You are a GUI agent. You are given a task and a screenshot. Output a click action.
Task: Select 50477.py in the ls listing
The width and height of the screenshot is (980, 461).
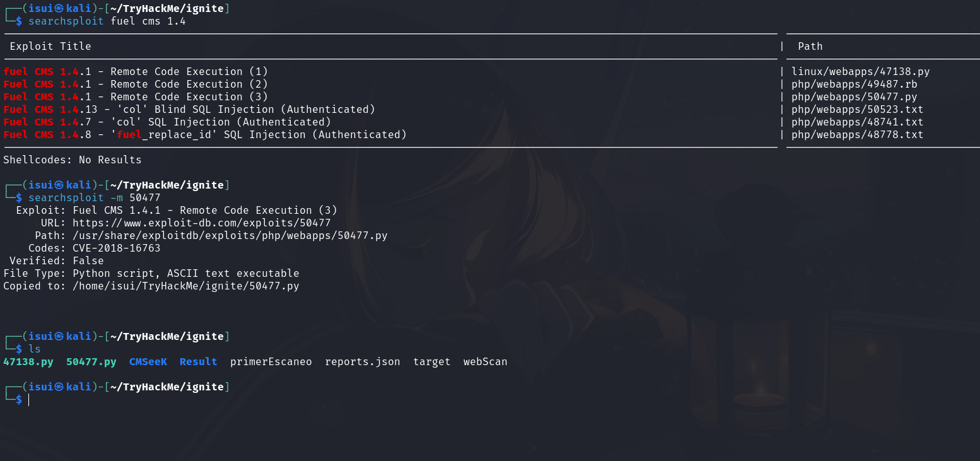coord(91,361)
